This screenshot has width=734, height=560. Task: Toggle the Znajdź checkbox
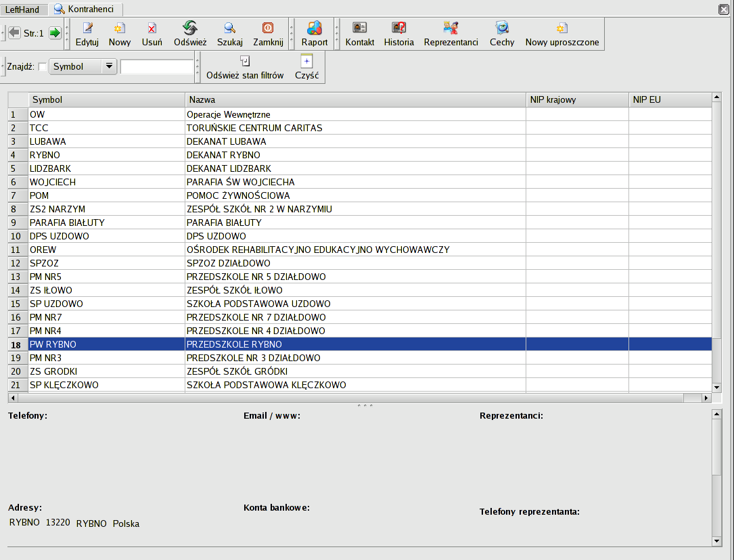click(42, 66)
